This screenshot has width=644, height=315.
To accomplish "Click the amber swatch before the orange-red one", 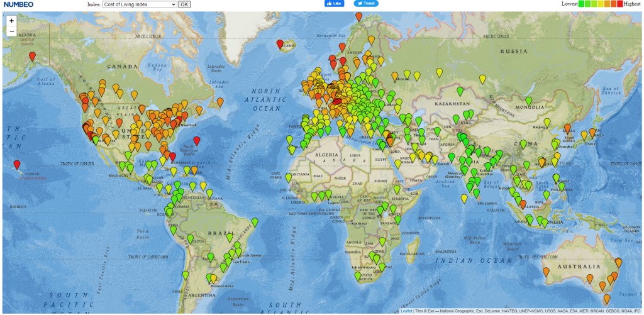I will click(x=607, y=4).
